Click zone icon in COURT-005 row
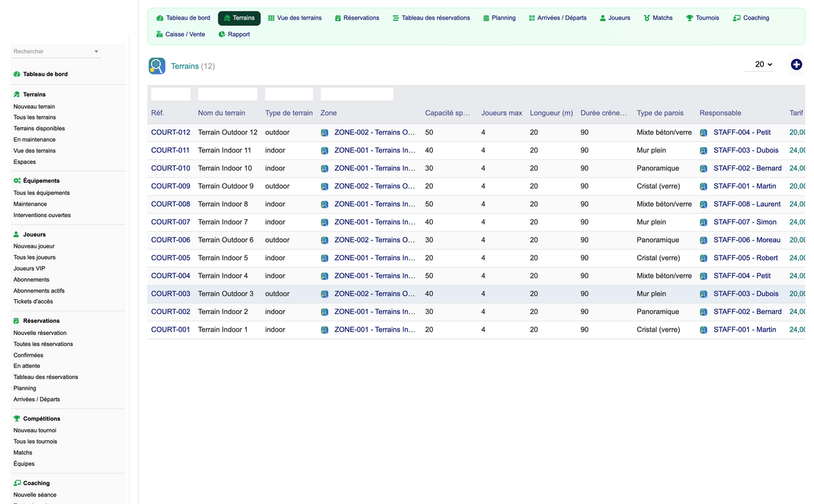Viewport: 814px width, 504px height. [x=324, y=258]
